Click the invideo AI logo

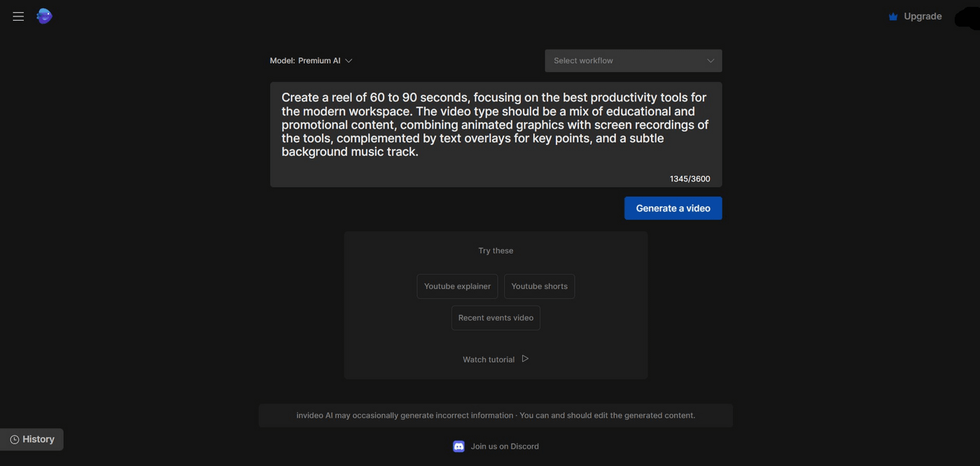tap(44, 15)
